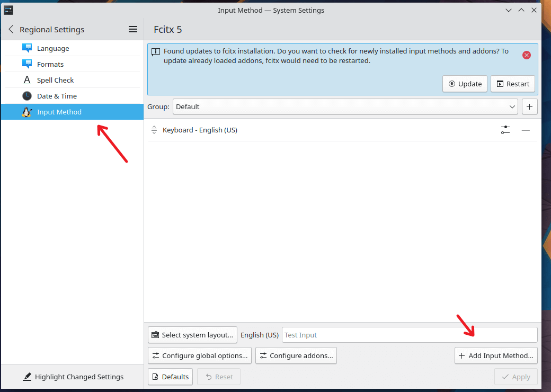Toggle Highlight Changed Settings
This screenshot has width=551, height=392.
[x=73, y=377]
